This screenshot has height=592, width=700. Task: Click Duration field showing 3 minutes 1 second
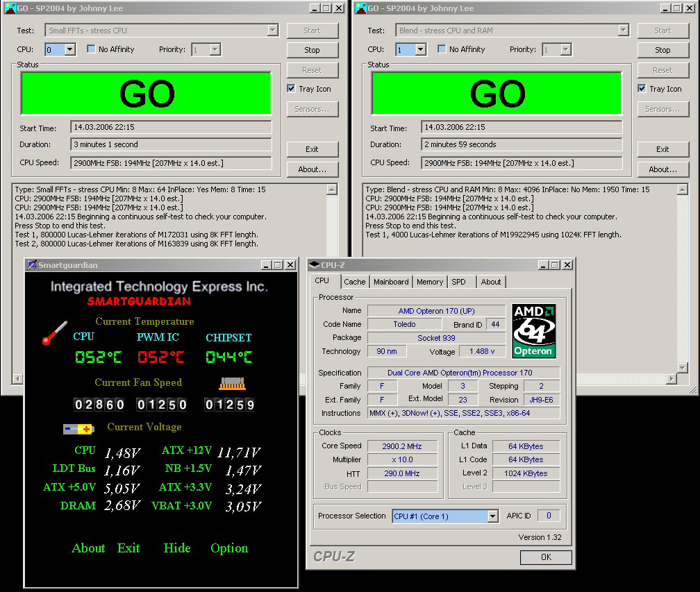click(x=171, y=144)
